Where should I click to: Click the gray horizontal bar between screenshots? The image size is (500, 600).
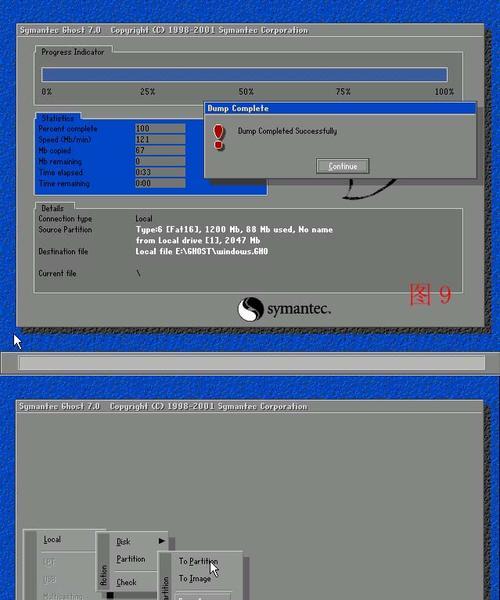tap(252, 363)
